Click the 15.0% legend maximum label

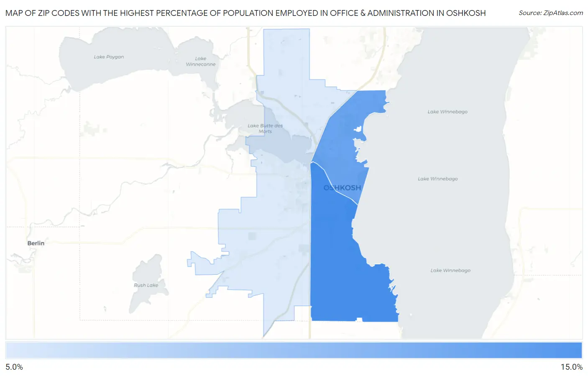coord(571,367)
